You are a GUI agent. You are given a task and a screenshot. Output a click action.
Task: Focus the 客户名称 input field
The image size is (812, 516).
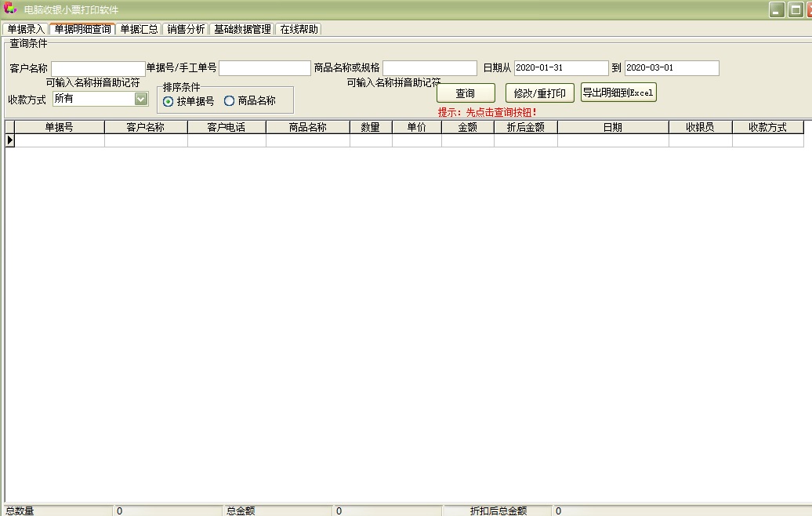(x=98, y=68)
